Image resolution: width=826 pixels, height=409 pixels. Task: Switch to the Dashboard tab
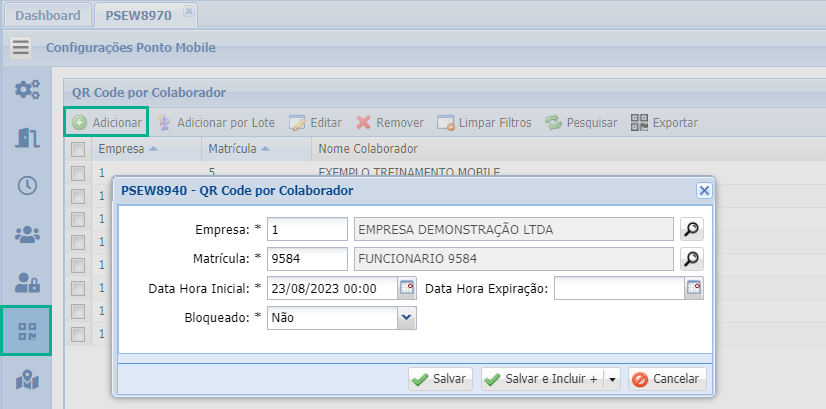[x=47, y=15]
